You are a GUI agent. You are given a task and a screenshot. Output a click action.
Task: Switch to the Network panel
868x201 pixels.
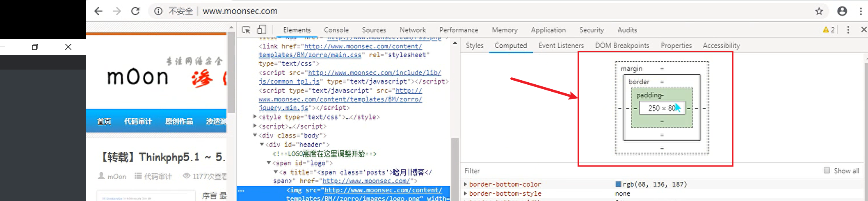click(413, 30)
